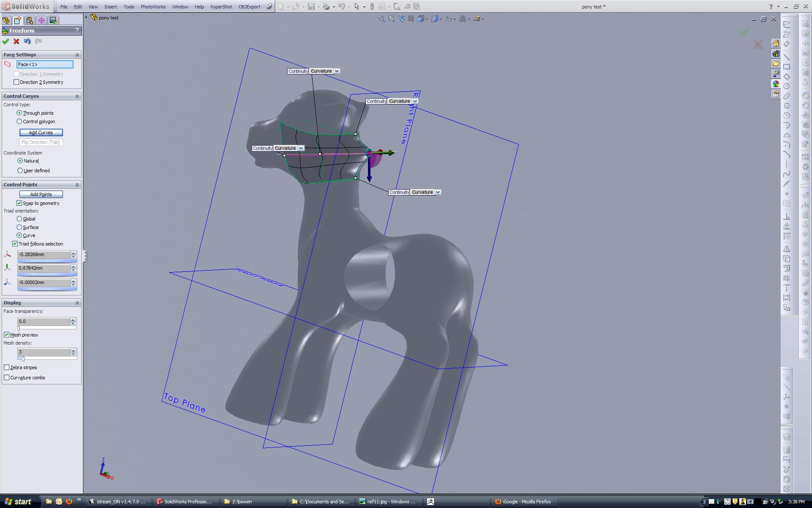The image size is (812, 508).
Task: Select Through points control type
Action: click(19, 113)
